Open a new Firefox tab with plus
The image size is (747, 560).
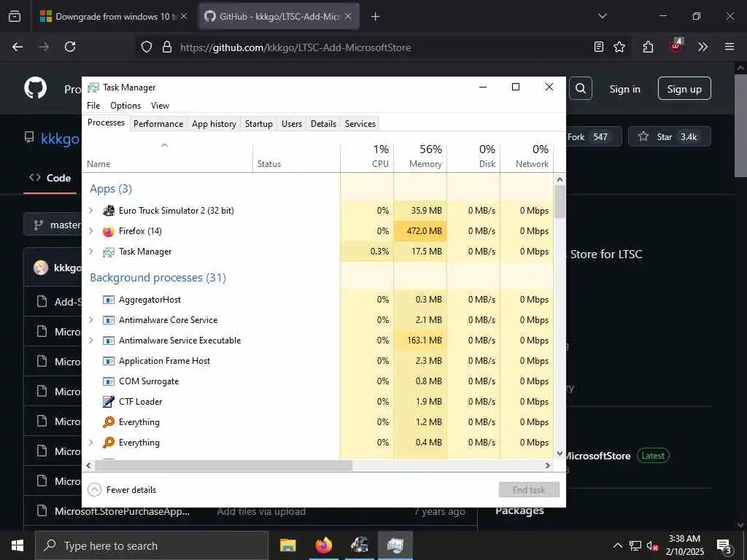pyautogui.click(x=376, y=17)
